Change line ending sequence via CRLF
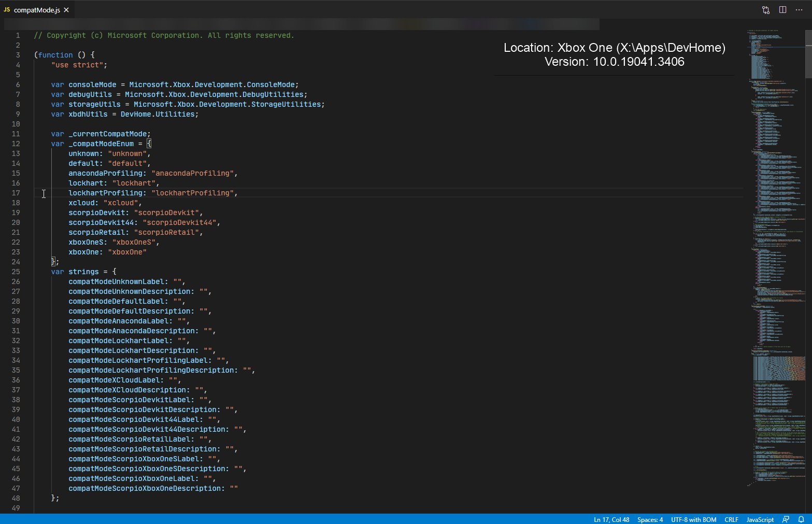812x524 pixels. (x=731, y=519)
